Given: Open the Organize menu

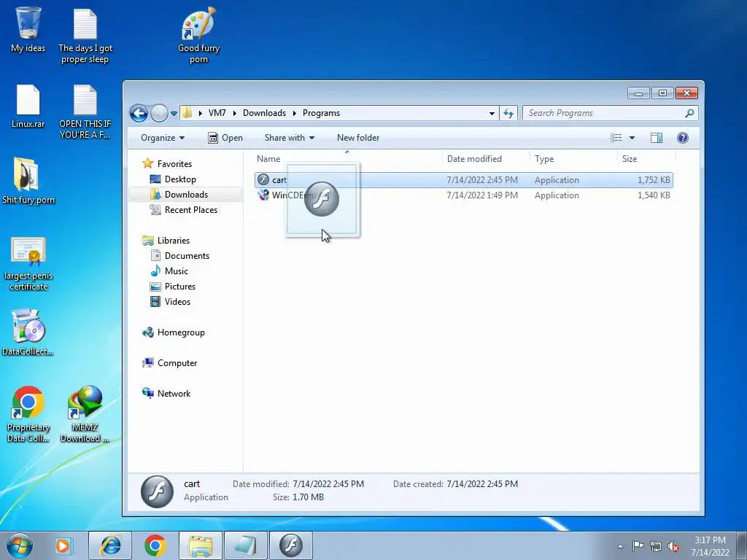Looking at the screenshot, I should coord(163,138).
